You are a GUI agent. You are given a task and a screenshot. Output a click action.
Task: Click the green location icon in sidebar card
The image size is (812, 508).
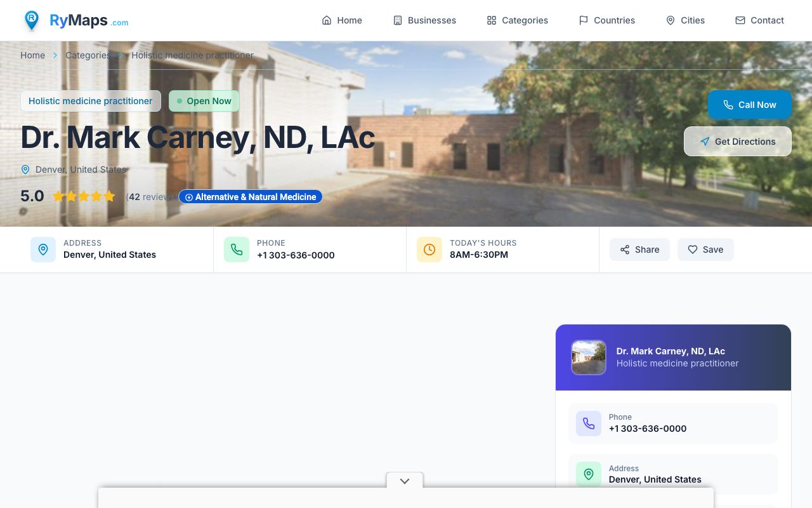[x=589, y=474]
